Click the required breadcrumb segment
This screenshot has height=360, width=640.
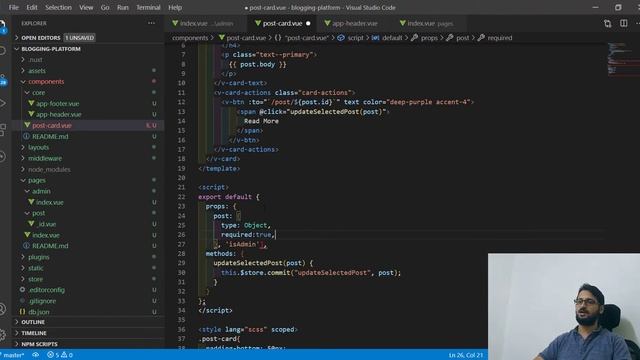pos(500,38)
